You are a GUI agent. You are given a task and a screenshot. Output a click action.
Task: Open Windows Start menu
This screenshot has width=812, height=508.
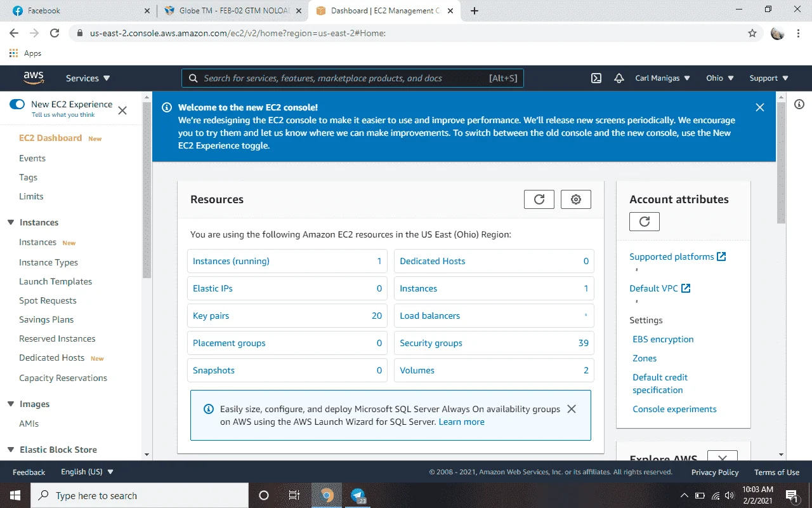[15, 495]
